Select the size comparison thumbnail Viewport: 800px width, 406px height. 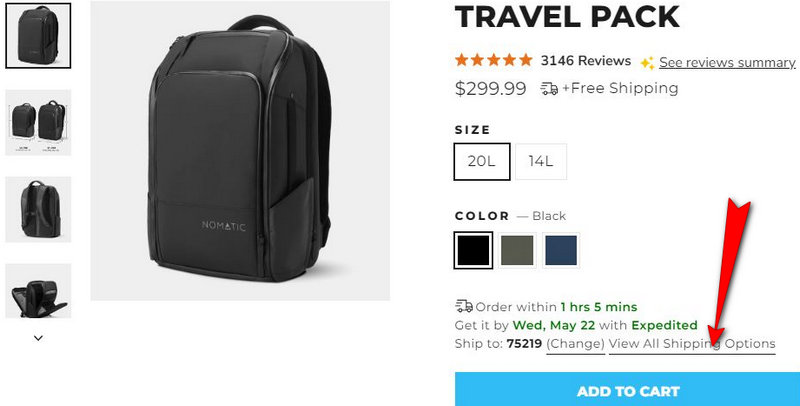pos(38,122)
